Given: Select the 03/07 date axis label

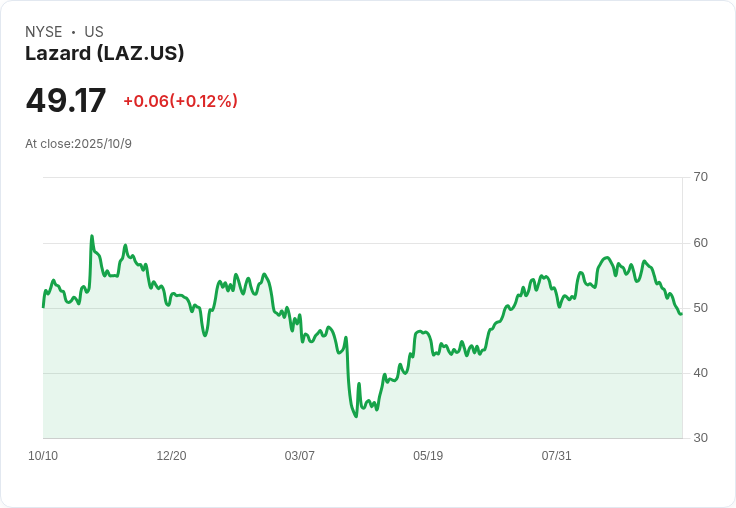Looking at the screenshot, I should (299, 456).
